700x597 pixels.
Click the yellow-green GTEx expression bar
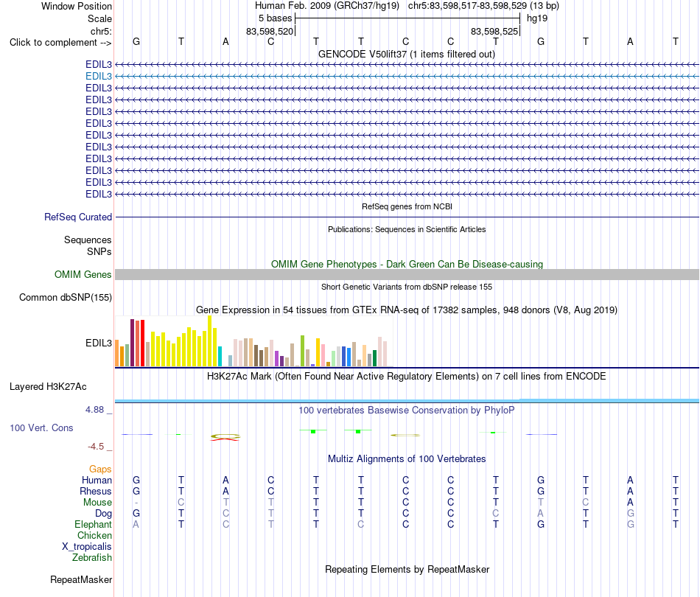(302, 351)
